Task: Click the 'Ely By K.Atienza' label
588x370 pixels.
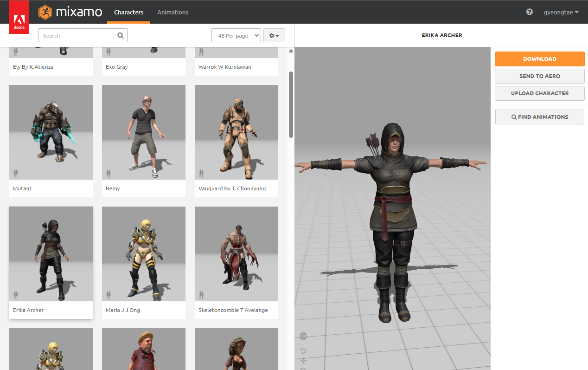Action: (x=33, y=67)
